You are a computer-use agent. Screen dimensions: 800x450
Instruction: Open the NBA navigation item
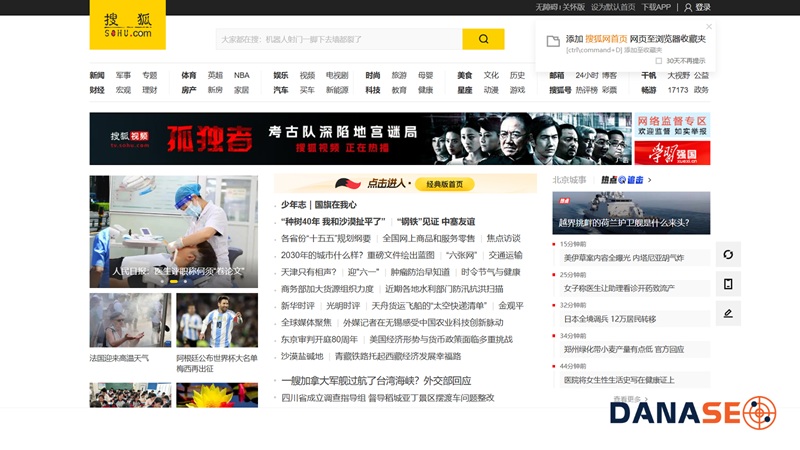(242, 75)
